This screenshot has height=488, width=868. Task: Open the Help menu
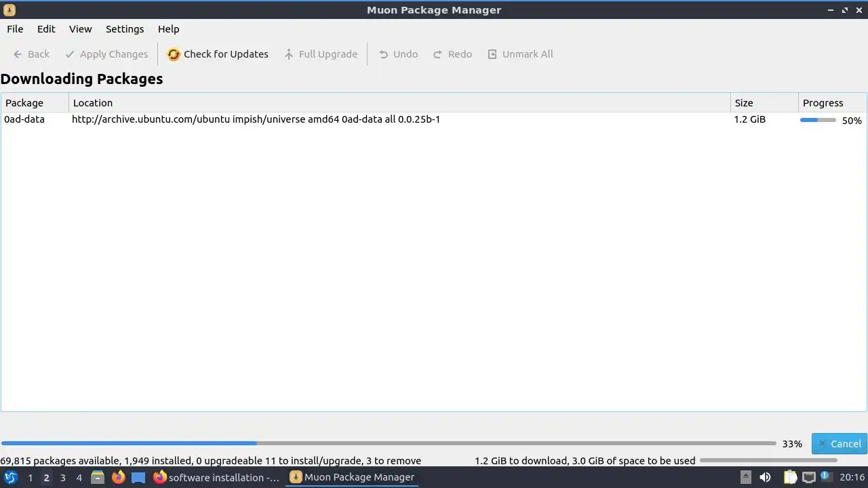[168, 29]
